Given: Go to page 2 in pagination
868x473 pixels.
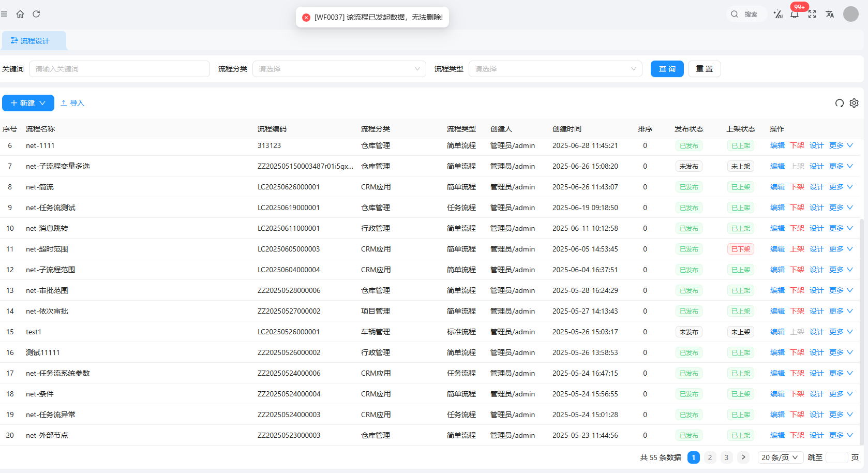Looking at the screenshot, I should [710, 457].
